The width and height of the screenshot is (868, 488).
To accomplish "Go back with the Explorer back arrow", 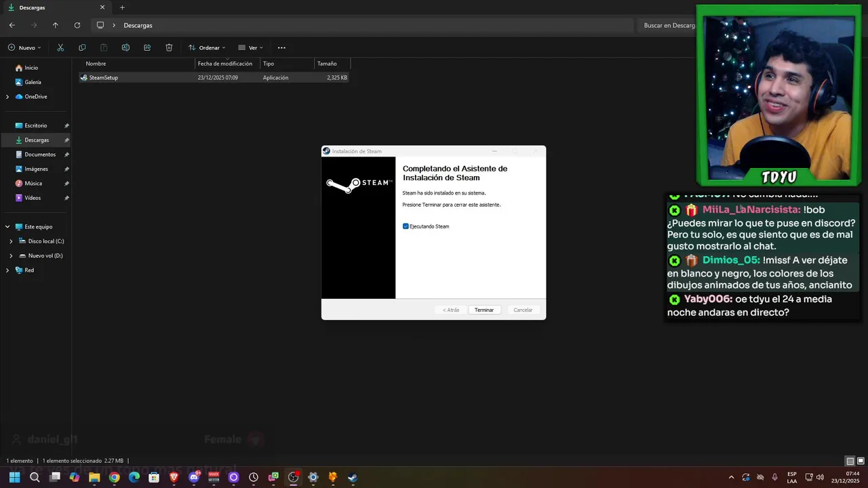I will tap(12, 25).
